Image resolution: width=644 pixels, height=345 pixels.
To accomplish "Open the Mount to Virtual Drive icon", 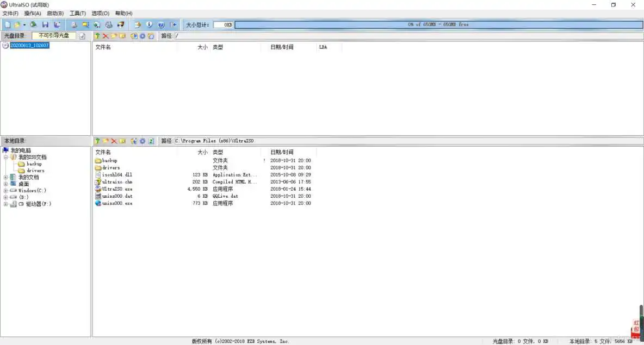I will click(96, 24).
